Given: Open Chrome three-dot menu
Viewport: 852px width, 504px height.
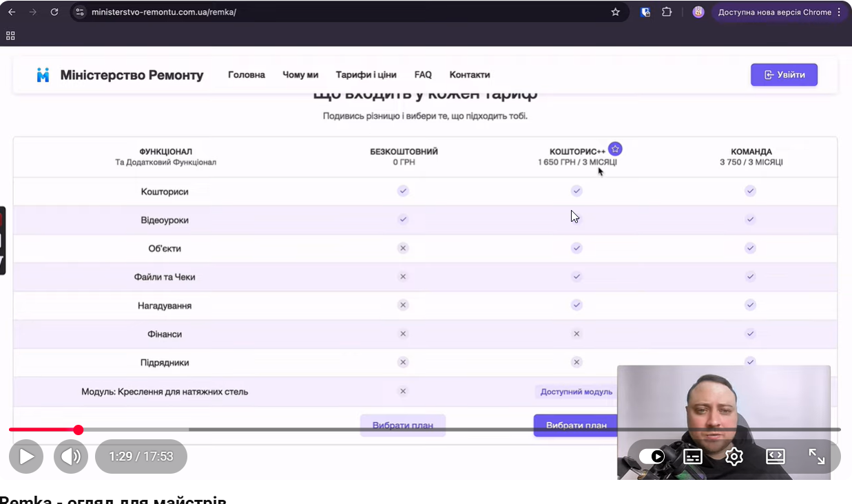Looking at the screenshot, I should coord(839,12).
